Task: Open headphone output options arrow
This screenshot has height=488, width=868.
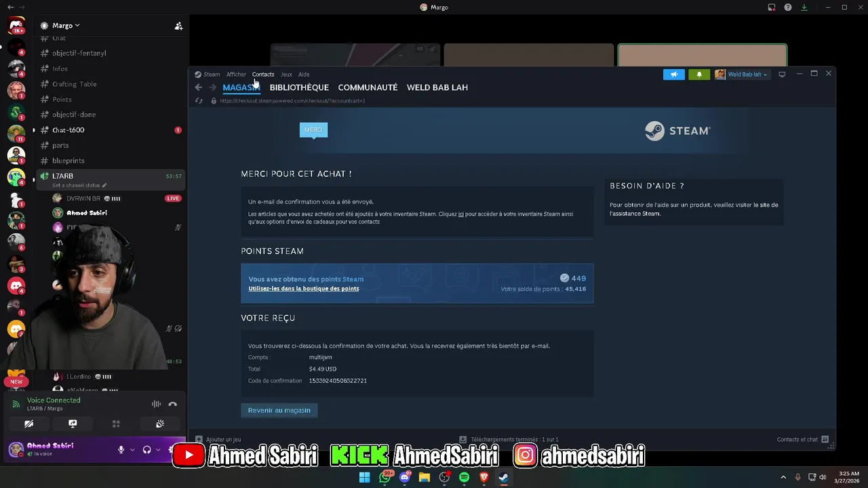Action: 158,449
